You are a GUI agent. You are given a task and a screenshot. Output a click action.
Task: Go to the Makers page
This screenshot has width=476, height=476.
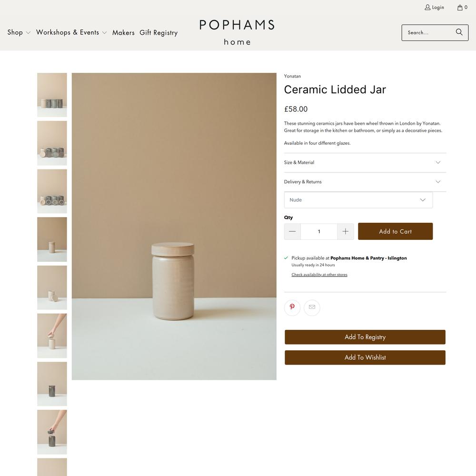[x=123, y=32]
